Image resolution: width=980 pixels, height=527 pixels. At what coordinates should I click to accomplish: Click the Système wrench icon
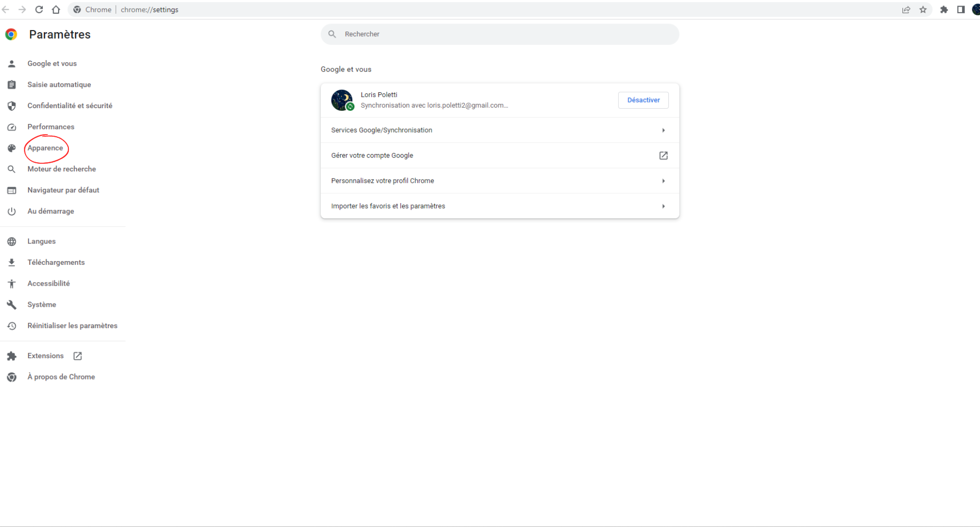[12, 305]
